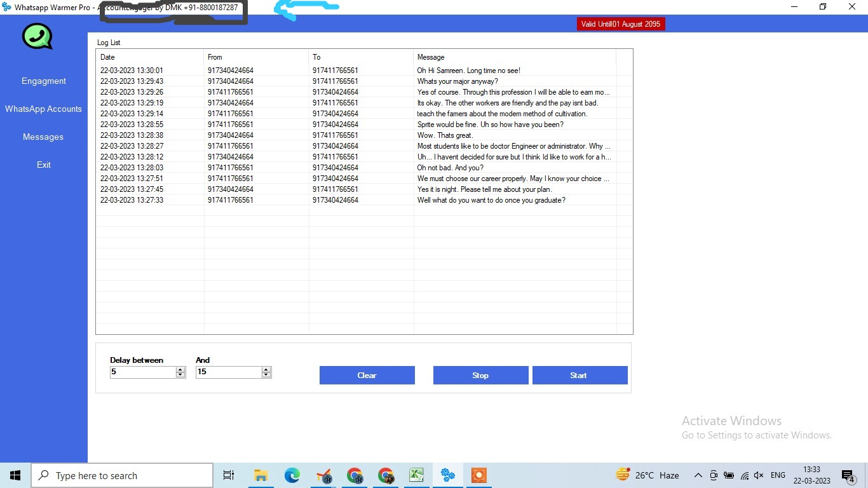Click the From column header
The width and height of the screenshot is (868, 488).
click(x=256, y=57)
